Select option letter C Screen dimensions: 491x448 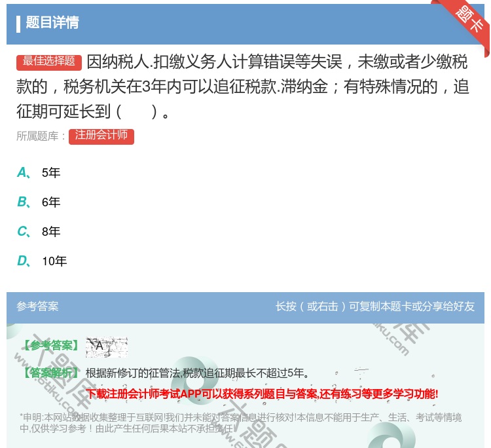23,232
